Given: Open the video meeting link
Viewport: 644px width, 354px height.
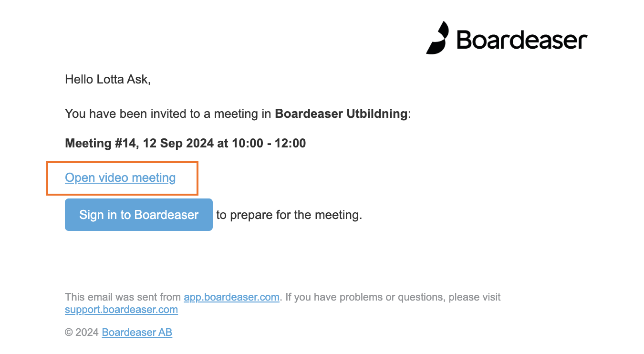Looking at the screenshot, I should point(120,178).
